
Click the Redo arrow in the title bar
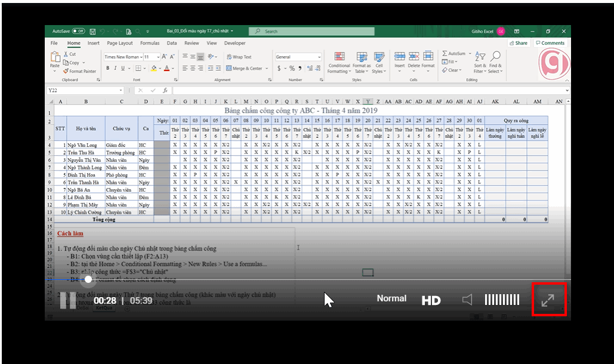pos(116,31)
